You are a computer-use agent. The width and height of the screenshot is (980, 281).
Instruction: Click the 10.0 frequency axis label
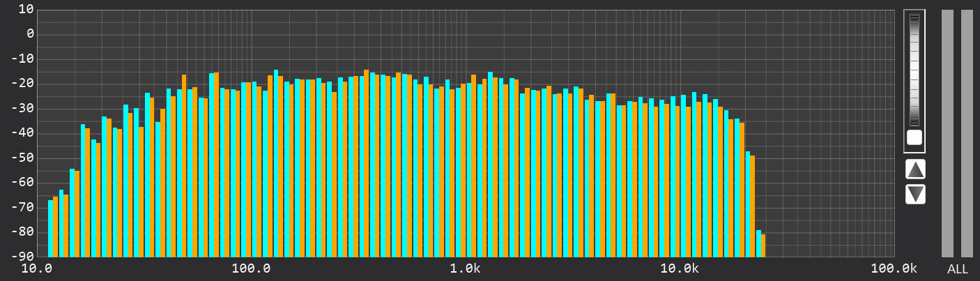pos(38,269)
